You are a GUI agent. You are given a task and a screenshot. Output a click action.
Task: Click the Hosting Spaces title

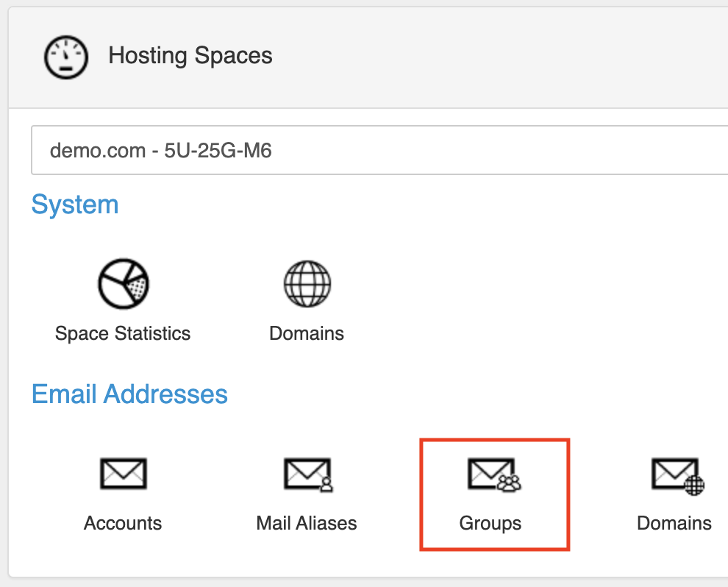(x=190, y=56)
